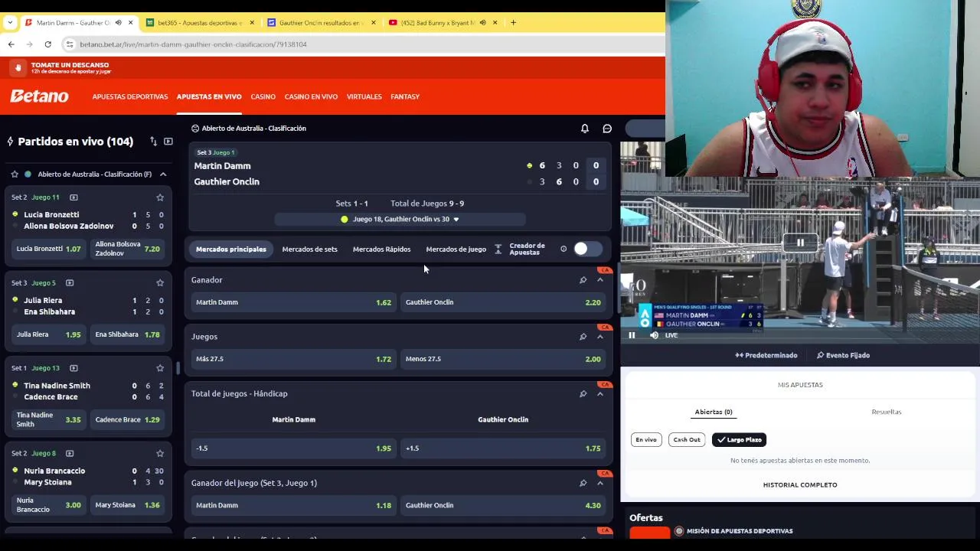
Task: Open stats icon for Nuria Brancaccio match
Action: click(70, 454)
